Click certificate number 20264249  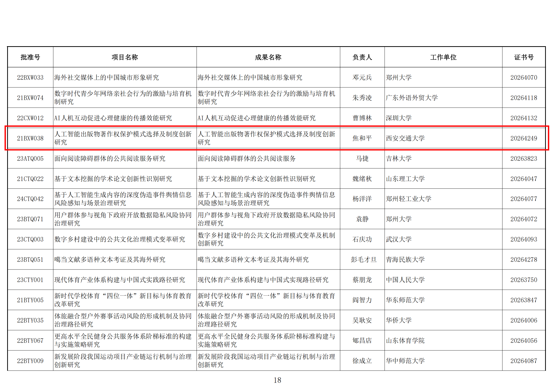pyautogui.click(x=524, y=138)
